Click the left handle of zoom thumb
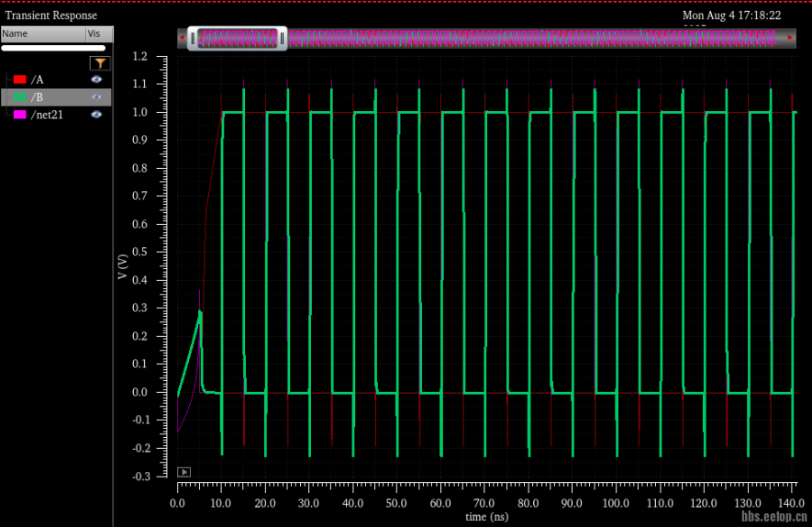This screenshot has height=527, width=812. pyautogui.click(x=193, y=39)
